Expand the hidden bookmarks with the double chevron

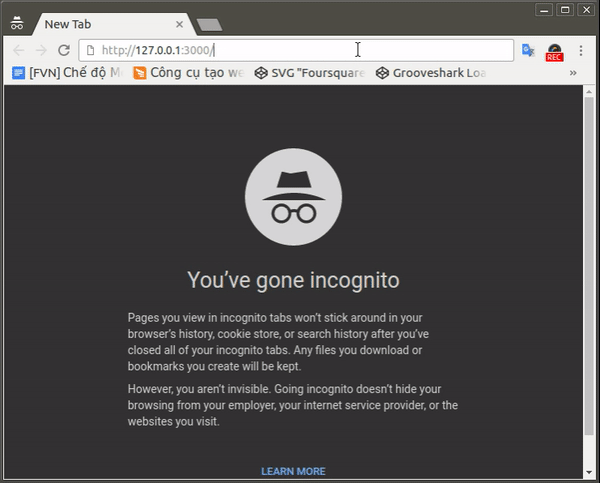point(572,73)
